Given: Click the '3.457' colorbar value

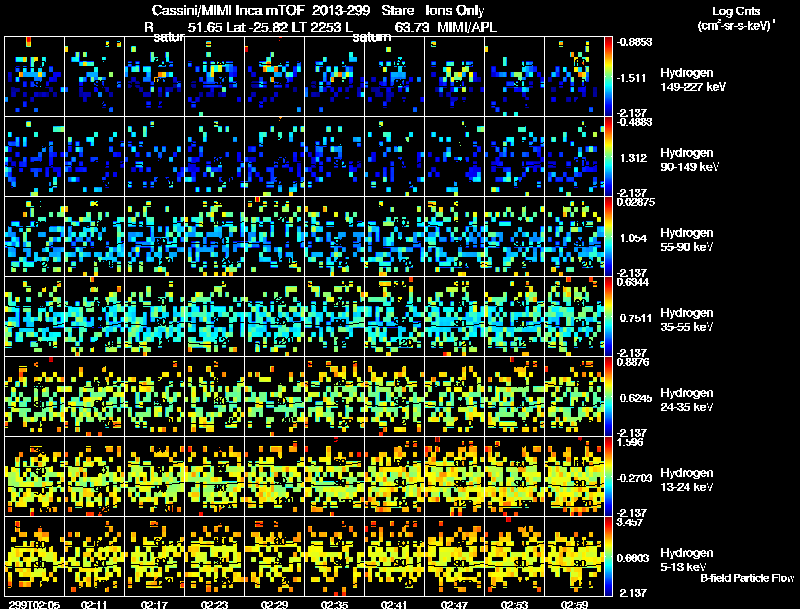Looking at the screenshot, I should 630,522.
